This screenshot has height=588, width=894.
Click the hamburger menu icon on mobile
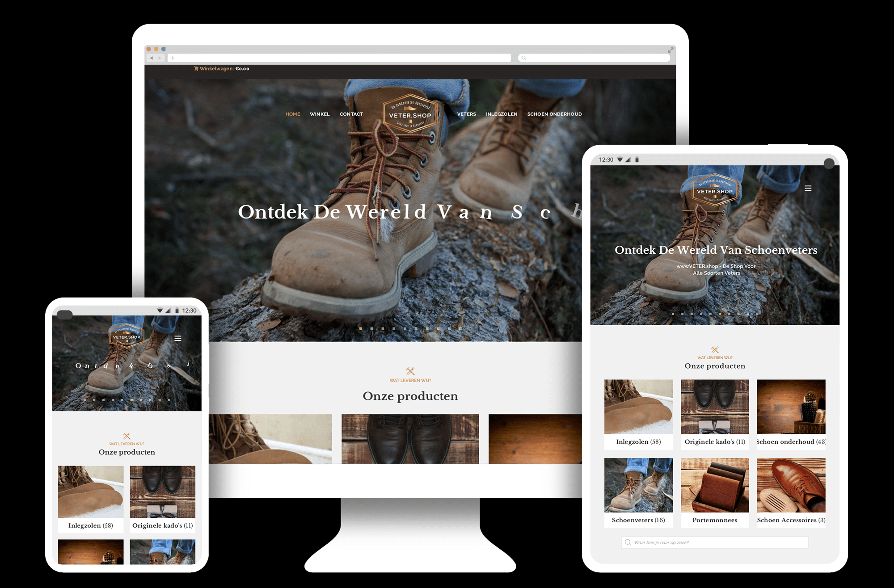(x=178, y=338)
